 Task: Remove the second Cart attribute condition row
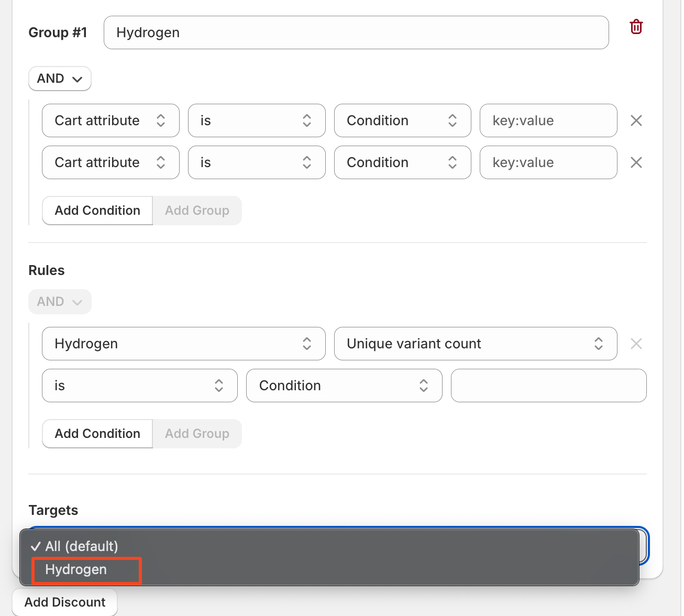tap(636, 162)
